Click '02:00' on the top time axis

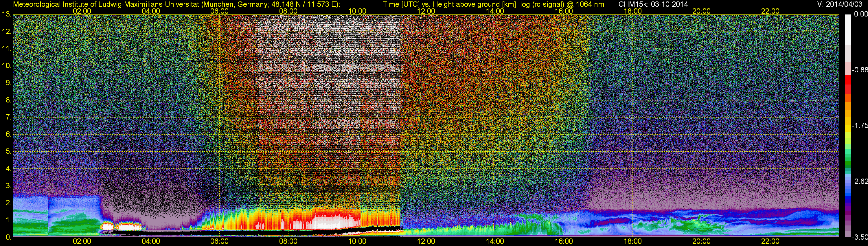tap(82, 11)
